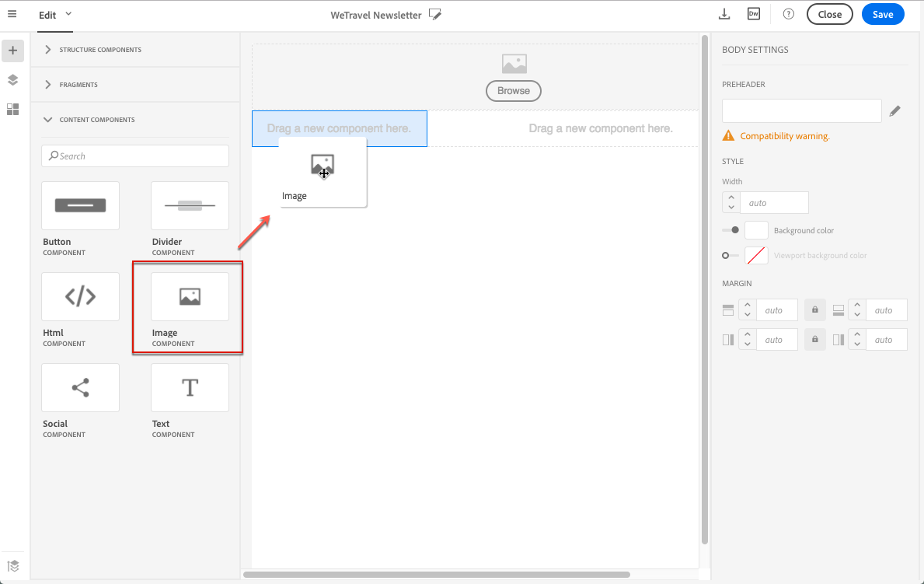Image resolution: width=924 pixels, height=584 pixels.
Task: Click the canvas horizontal scrollbar
Action: tap(437, 575)
